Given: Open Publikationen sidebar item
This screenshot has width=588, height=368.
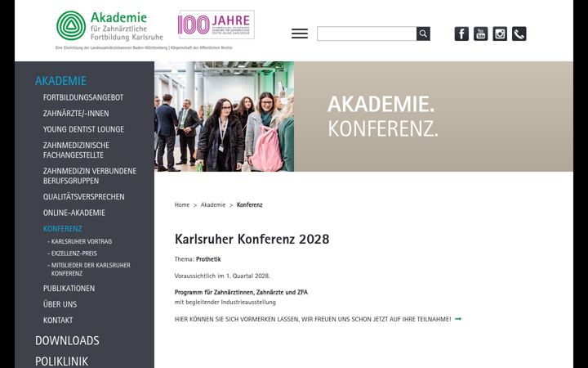Looking at the screenshot, I should coord(69,289).
